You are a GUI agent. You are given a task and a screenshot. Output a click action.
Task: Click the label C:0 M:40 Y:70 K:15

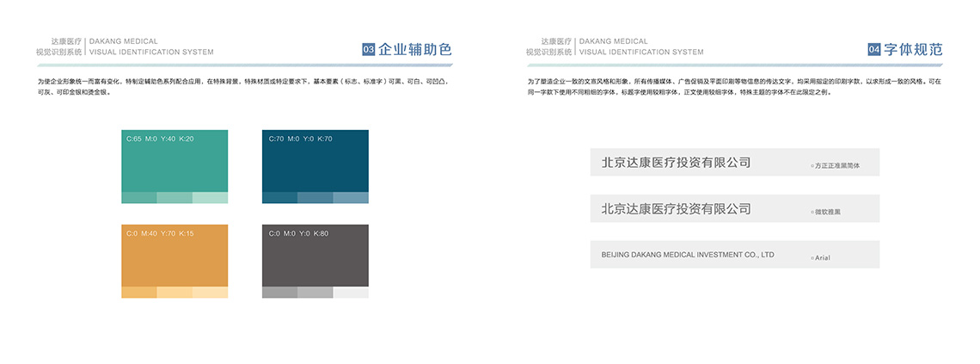pos(160,233)
